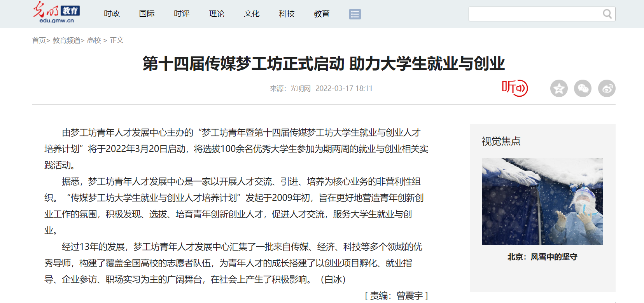644x303 pixels.
Task: Open the 时政 navigation item
Action: [112, 14]
